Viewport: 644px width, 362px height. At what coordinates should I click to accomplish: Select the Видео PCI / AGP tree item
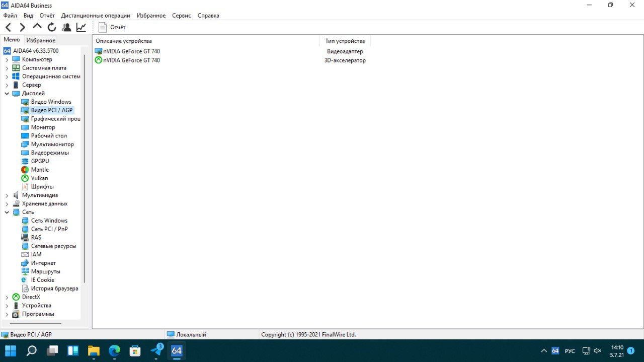coord(47,110)
